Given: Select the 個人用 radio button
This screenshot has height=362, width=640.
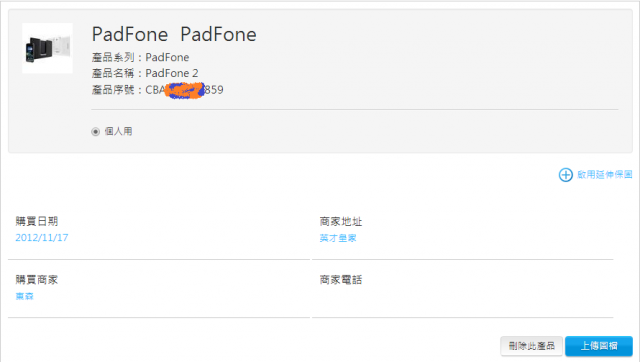Looking at the screenshot, I should point(96,131).
